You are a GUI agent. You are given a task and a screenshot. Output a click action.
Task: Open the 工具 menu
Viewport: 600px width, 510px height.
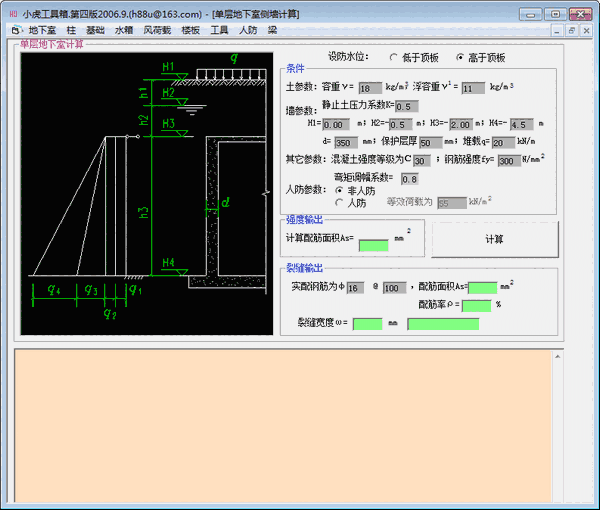click(219, 31)
